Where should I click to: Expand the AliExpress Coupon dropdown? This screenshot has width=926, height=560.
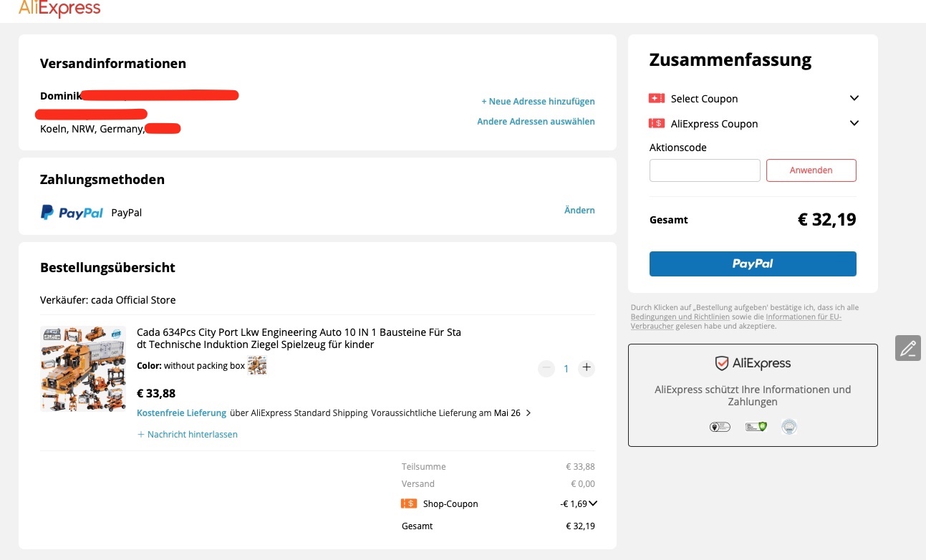pos(854,123)
